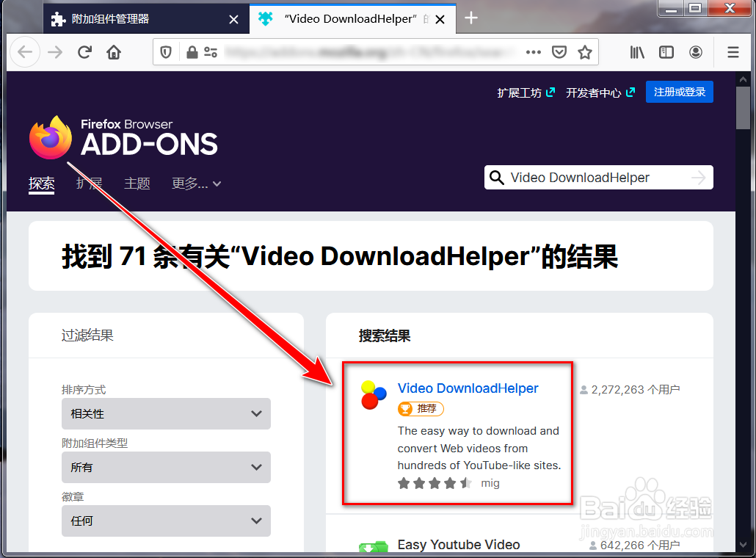Click the 过滤结果 heading
The image size is (756, 558).
(87, 336)
